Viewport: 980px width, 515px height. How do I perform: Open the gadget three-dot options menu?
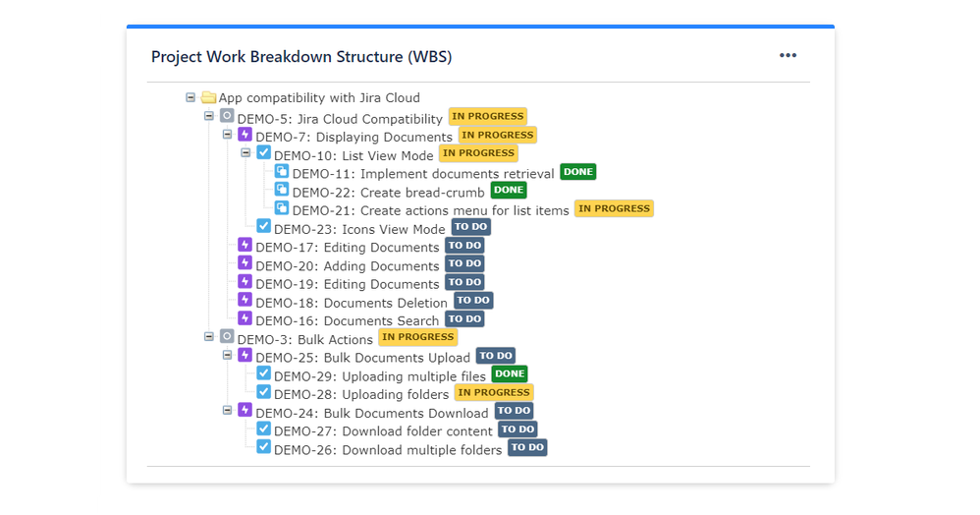click(788, 55)
